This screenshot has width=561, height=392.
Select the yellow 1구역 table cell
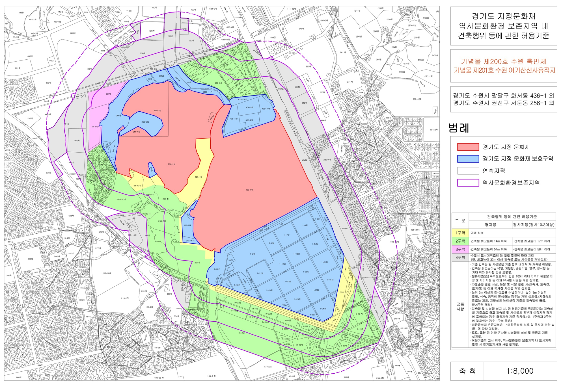pos(460,233)
